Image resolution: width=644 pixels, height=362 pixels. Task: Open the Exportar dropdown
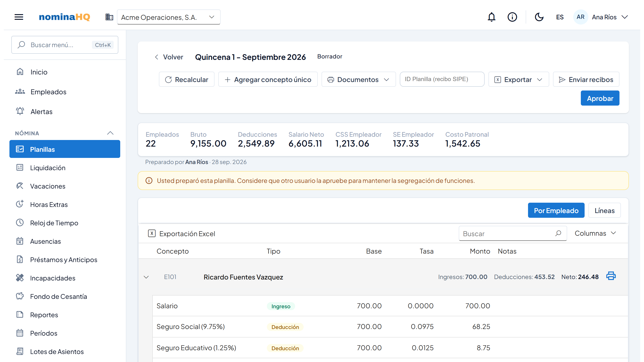[x=519, y=79]
